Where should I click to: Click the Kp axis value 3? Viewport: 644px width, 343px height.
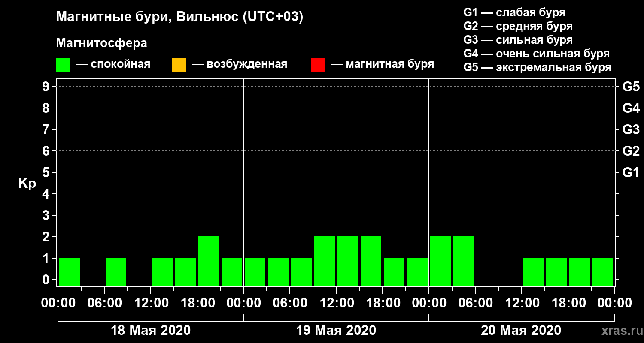click(47, 215)
